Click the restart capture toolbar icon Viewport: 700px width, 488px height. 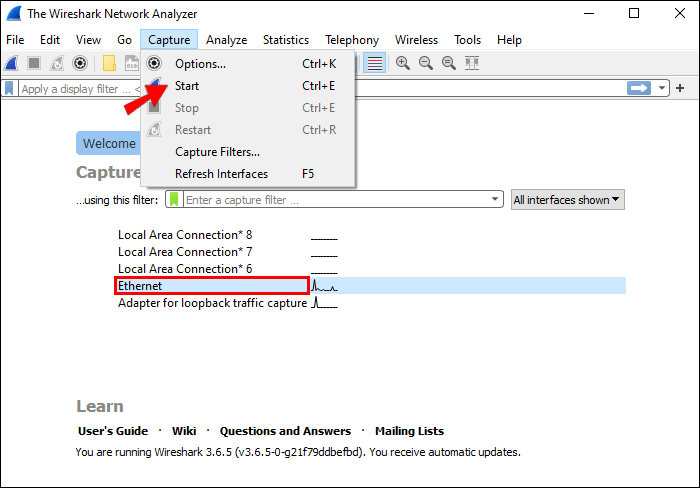57,63
